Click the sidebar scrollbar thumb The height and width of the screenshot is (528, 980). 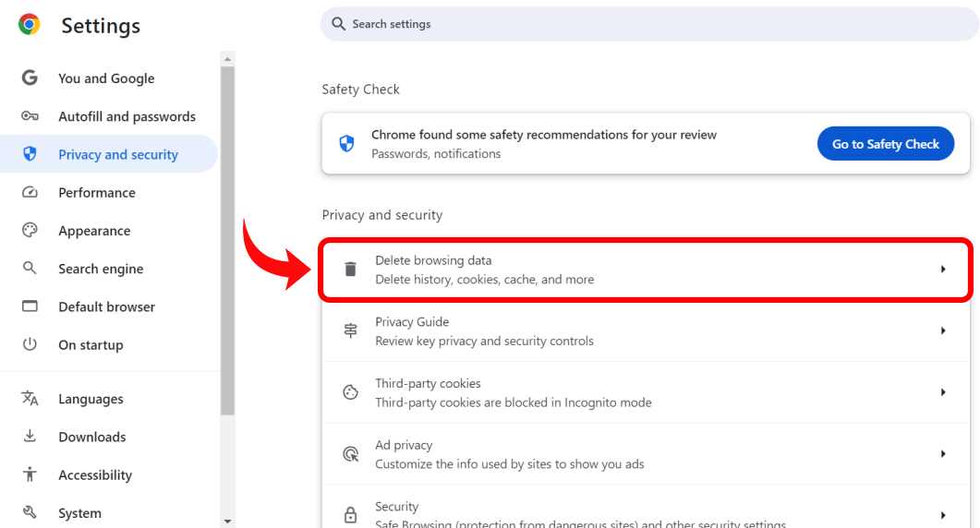click(227, 241)
